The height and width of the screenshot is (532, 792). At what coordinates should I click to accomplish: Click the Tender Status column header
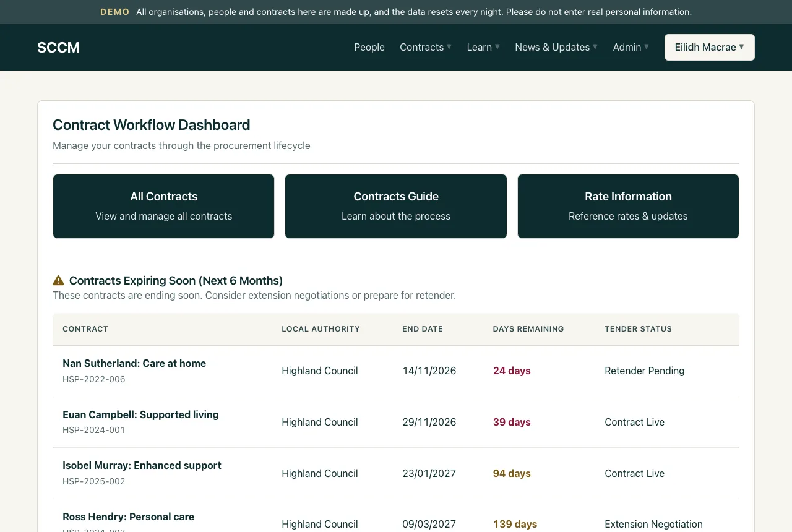pos(638,329)
